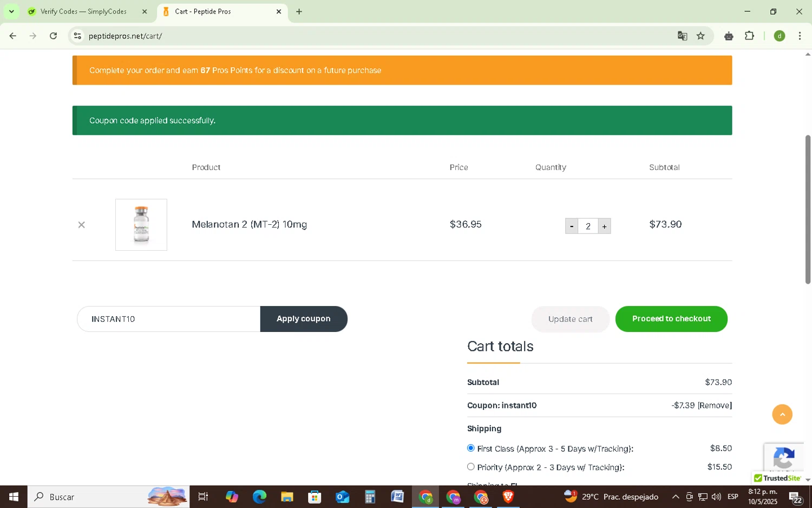Go back to the previous page
The width and height of the screenshot is (812, 508).
click(12, 36)
